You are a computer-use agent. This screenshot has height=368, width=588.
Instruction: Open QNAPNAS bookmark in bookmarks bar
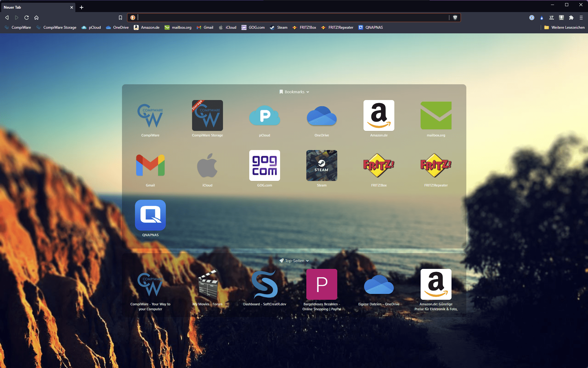pos(371,27)
